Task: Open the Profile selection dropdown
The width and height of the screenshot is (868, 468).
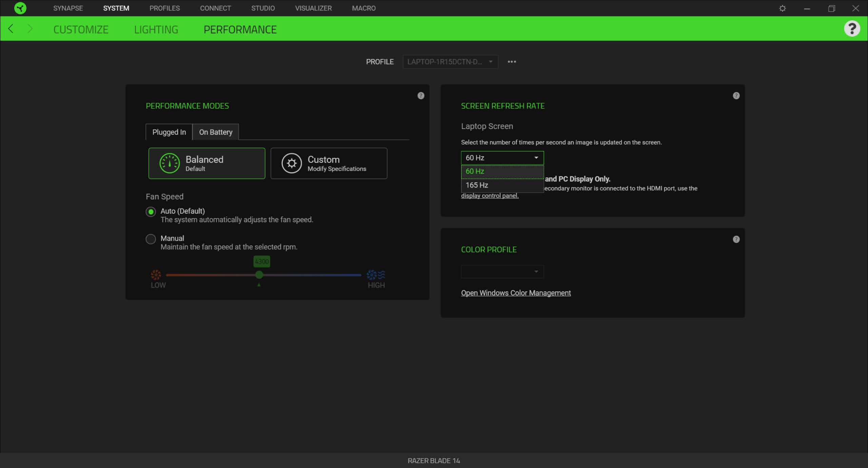Action: (450, 62)
